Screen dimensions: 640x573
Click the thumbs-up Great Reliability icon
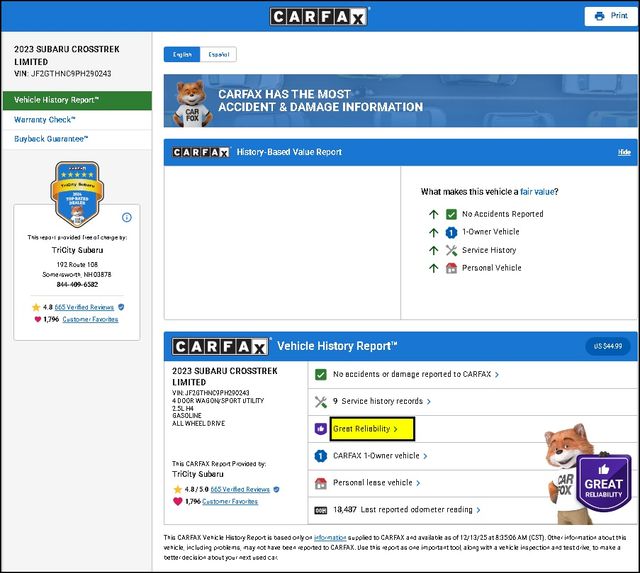click(x=321, y=428)
